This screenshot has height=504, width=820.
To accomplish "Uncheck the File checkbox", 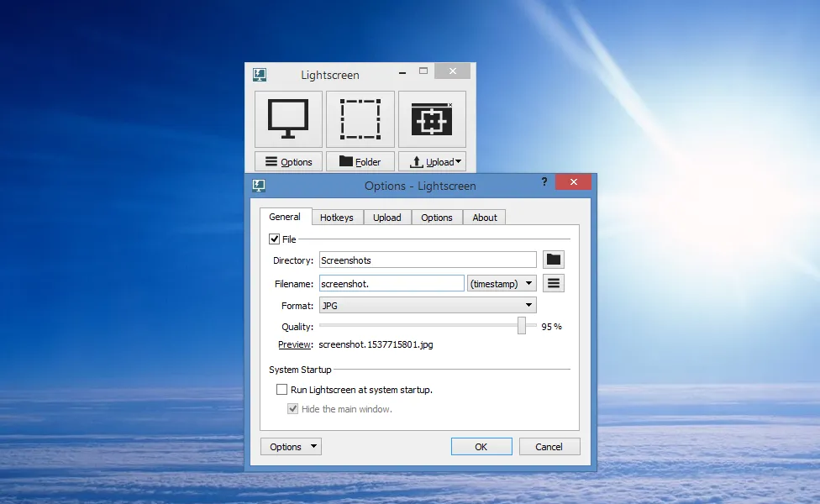I will 275,239.
